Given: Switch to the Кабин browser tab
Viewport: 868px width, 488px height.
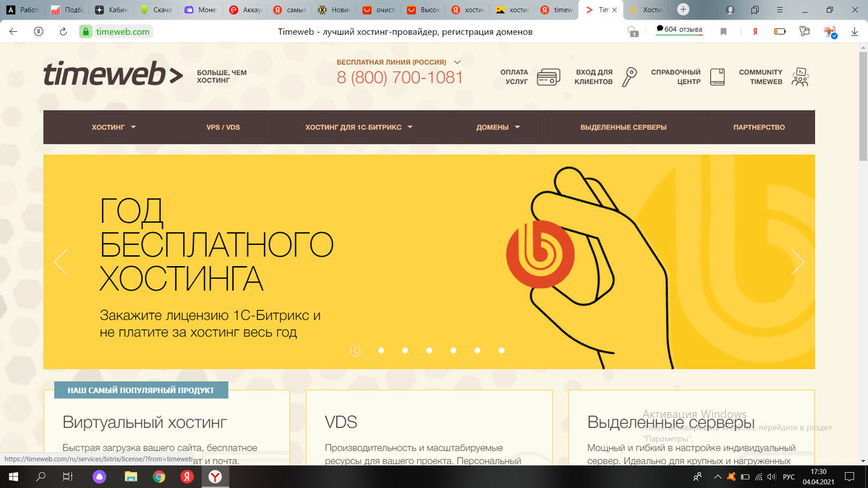Looking at the screenshot, I should click(111, 10).
